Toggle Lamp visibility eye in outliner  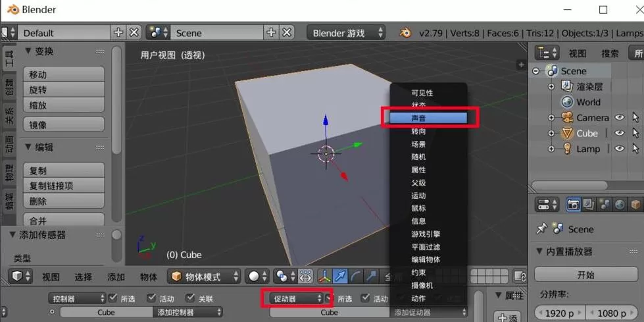tap(620, 148)
